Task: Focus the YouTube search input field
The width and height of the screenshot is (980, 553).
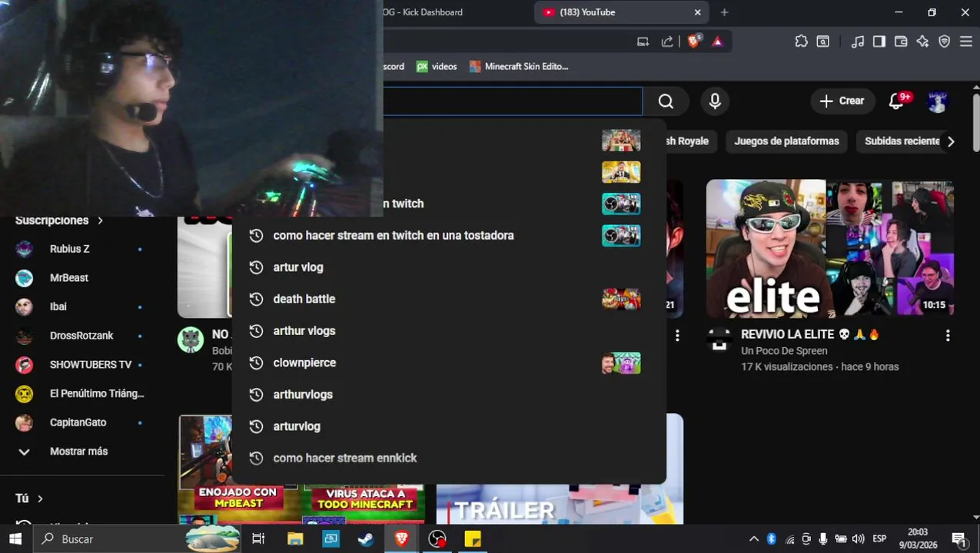Action: point(513,101)
